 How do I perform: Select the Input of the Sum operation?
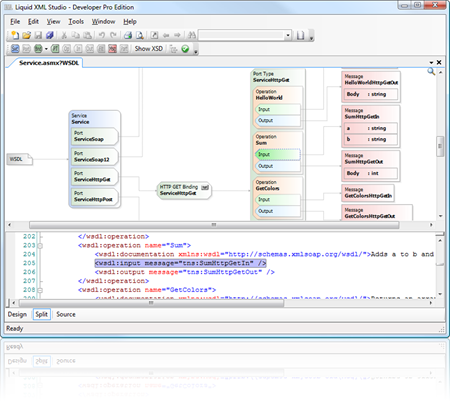[x=278, y=154]
